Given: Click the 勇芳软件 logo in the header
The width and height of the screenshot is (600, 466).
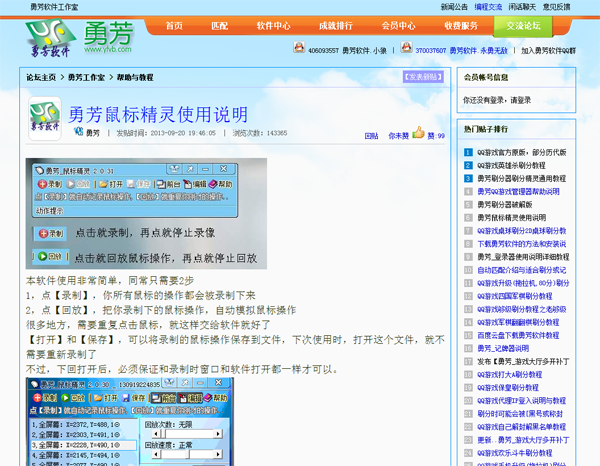Looking at the screenshot, I should [80, 38].
